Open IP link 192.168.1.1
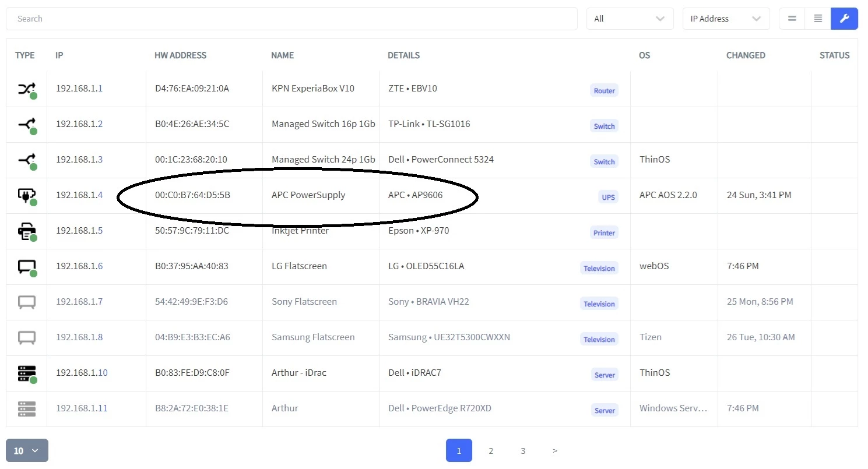 [x=79, y=89]
